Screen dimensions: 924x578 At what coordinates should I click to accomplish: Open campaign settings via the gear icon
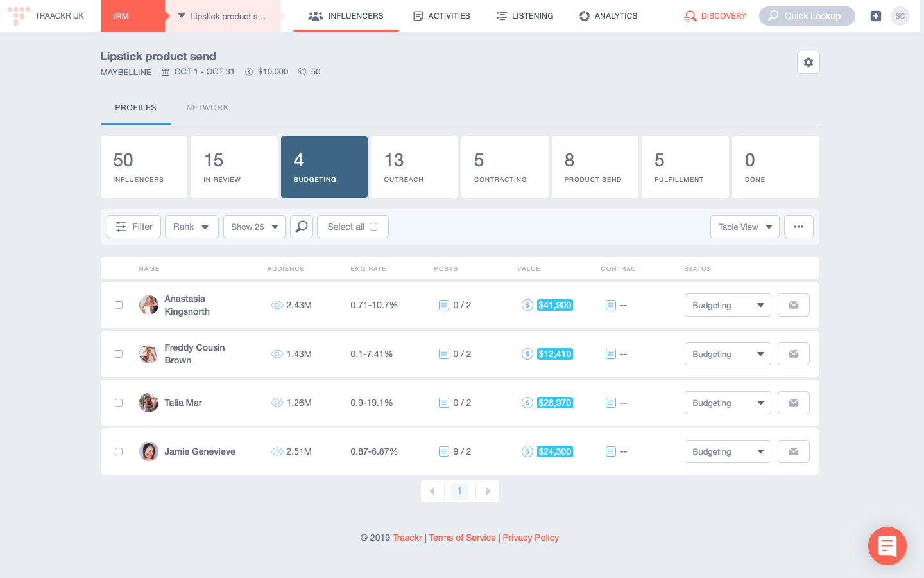809,62
